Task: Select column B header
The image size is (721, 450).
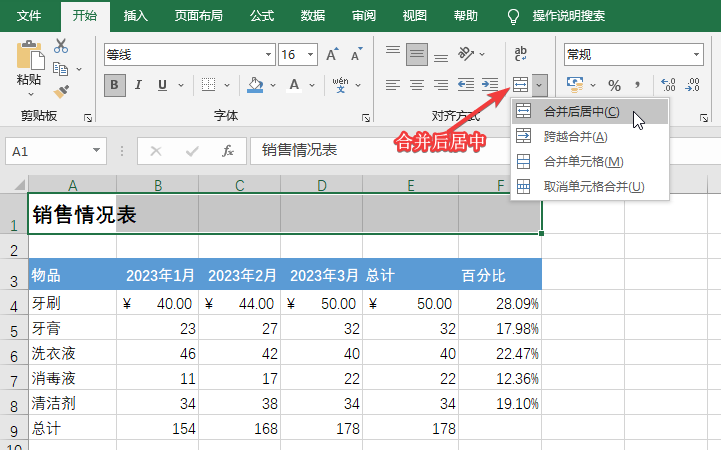Action: [158, 185]
